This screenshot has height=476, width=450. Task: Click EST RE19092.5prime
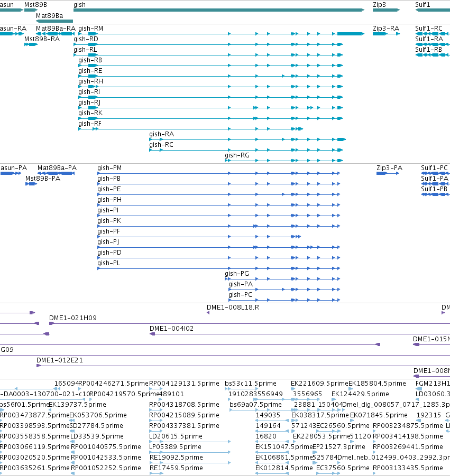176,458
